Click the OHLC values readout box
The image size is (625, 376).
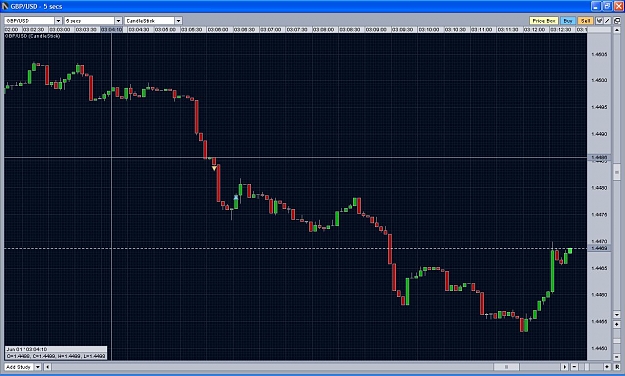(56, 356)
